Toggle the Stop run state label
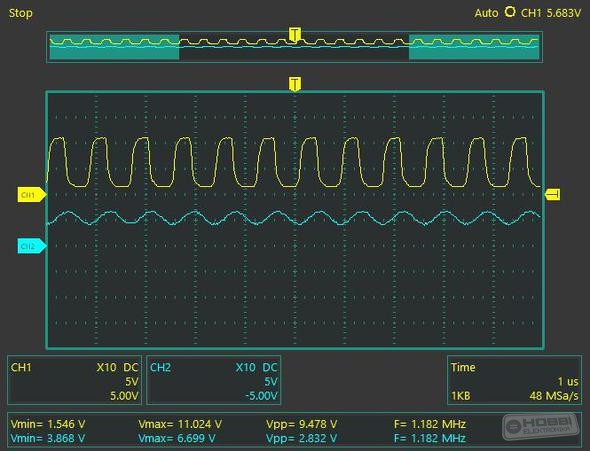The width and height of the screenshot is (590, 451). click(21, 13)
